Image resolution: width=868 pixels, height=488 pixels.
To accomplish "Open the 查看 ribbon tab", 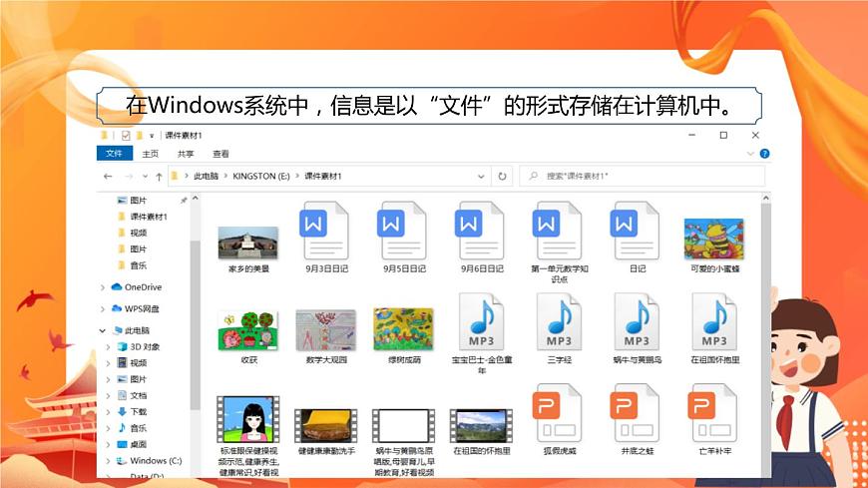I will coord(220,154).
